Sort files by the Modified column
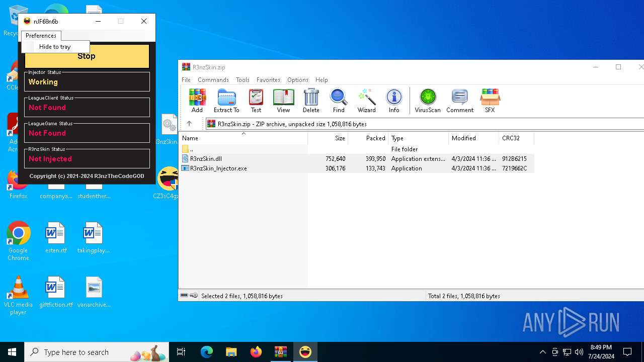644x362 pixels. [x=474, y=138]
